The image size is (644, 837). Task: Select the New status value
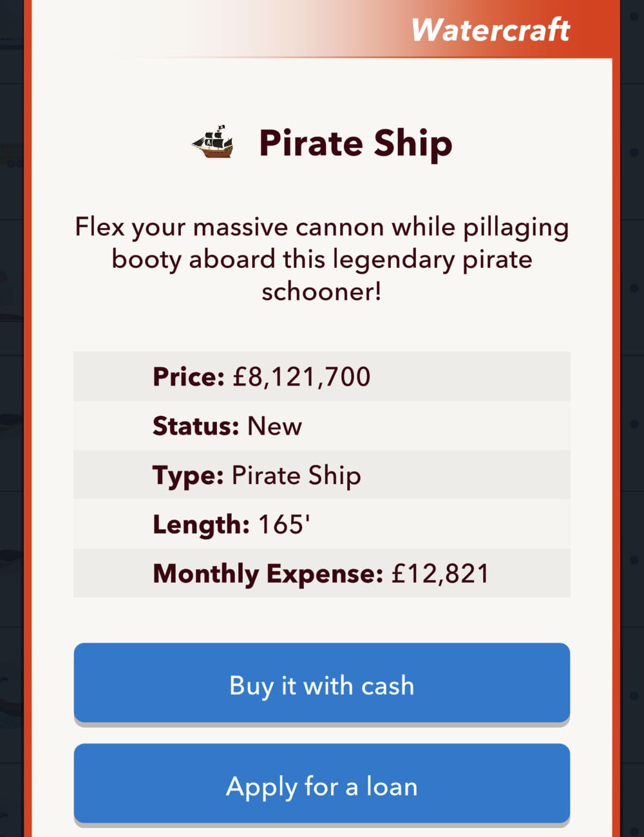[x=274, y=426]
